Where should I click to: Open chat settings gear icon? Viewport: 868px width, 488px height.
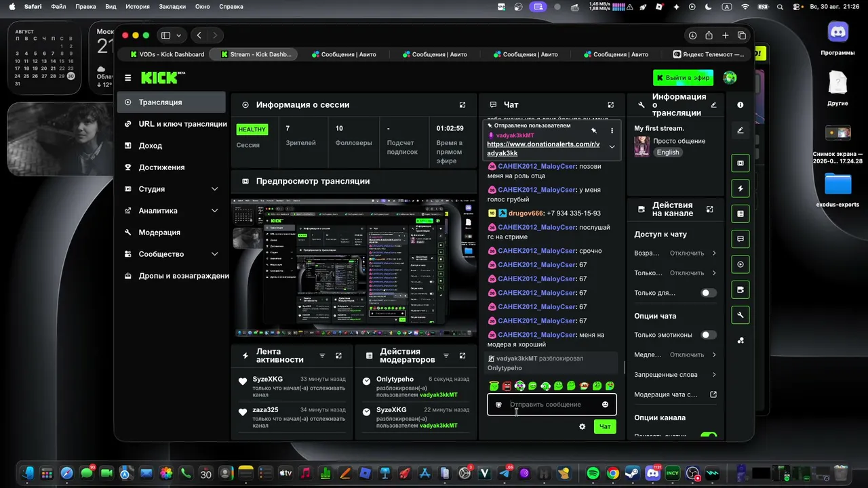(x=582, y=426)
